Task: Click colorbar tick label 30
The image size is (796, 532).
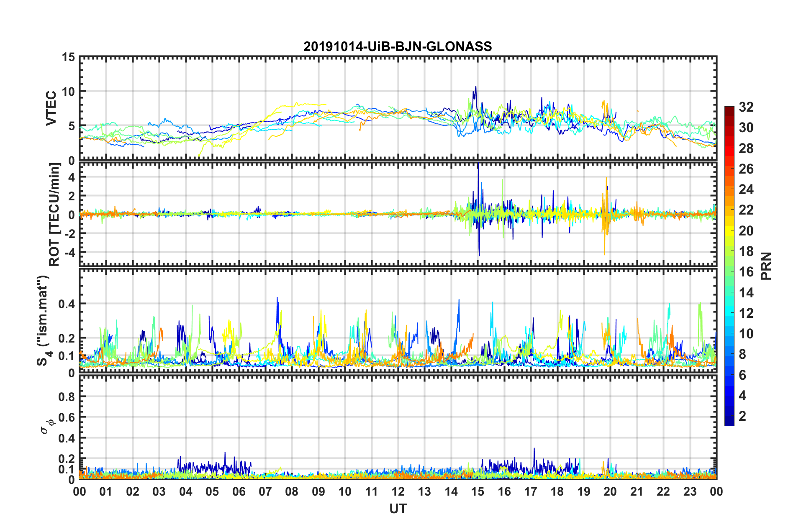Action: [x=746, y=128]
